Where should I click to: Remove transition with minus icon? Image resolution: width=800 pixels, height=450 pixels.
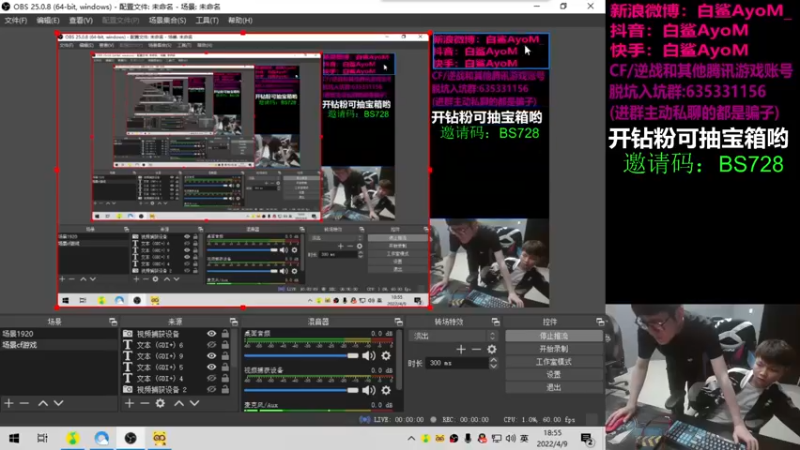(476, 349)
